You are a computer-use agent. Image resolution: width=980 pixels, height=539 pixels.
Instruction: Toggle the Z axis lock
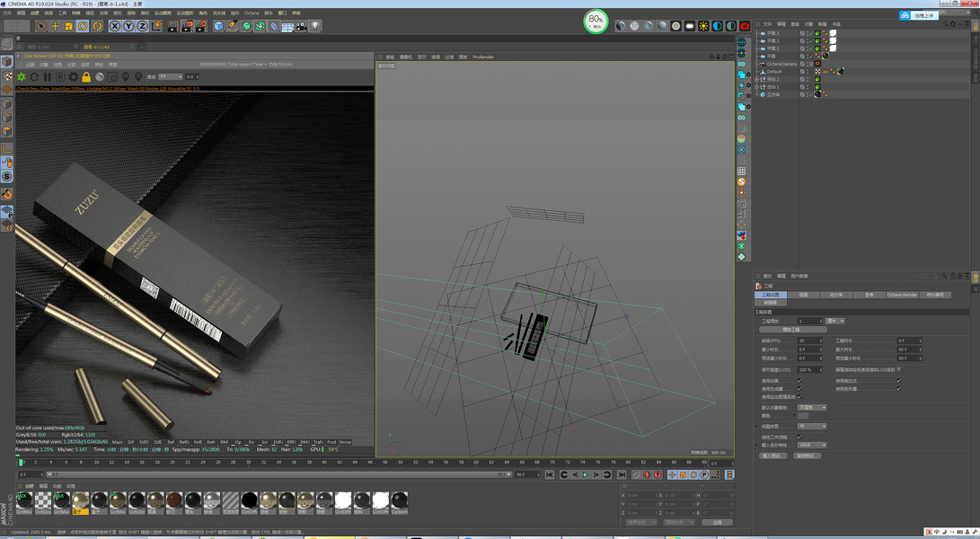coord(142,26)
